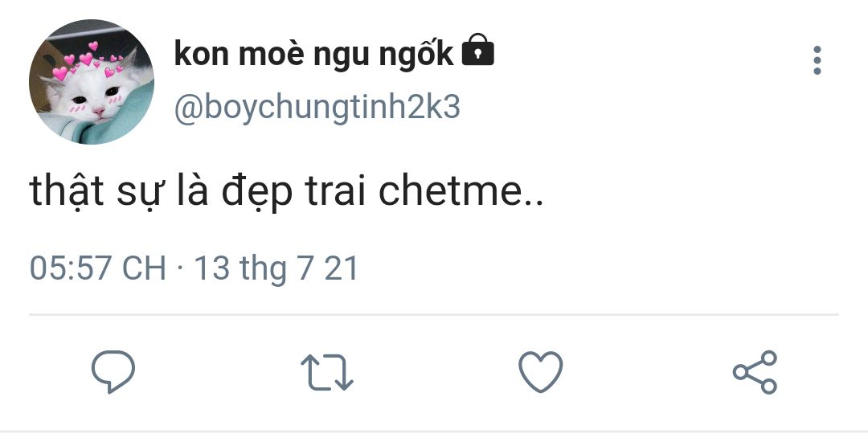The width and height of the screenshot is (868, 446).
Task: Click the words 'đẹp trai' in the tweet
Action: pyautogui.click(x=293, y=192)
